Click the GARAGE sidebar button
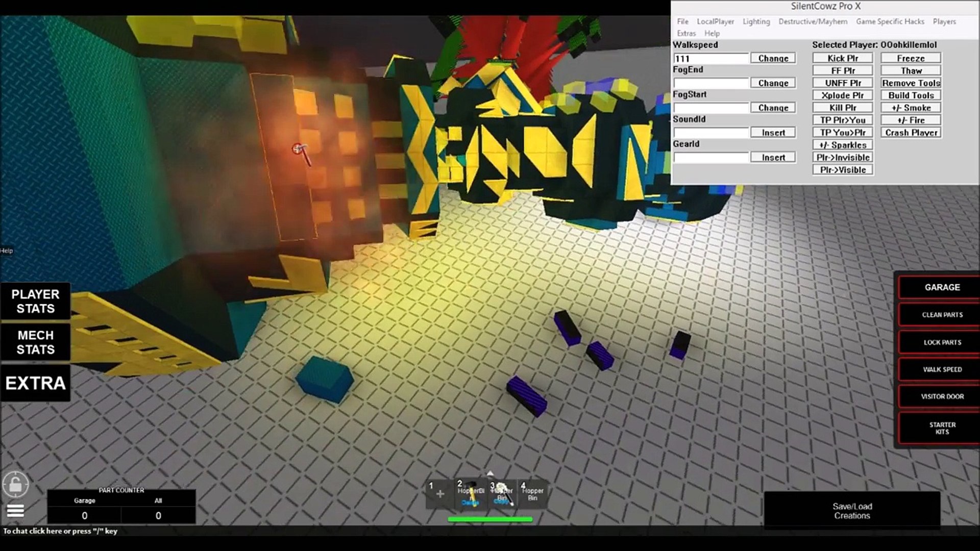 pos(941,287)
